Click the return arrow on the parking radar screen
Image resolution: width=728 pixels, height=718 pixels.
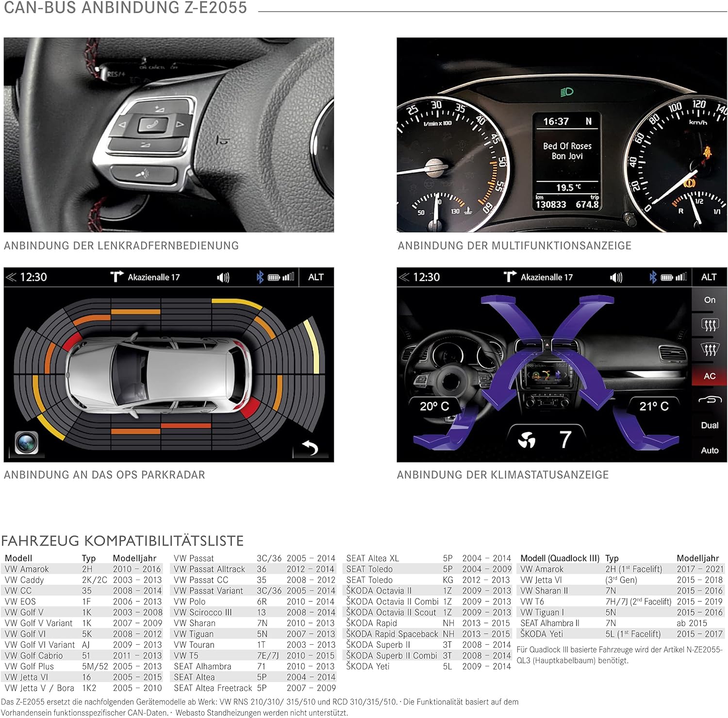310,447
